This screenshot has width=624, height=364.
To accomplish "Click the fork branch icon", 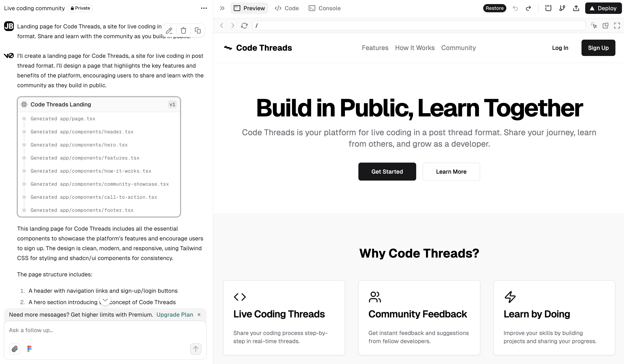I will [562, 8].
